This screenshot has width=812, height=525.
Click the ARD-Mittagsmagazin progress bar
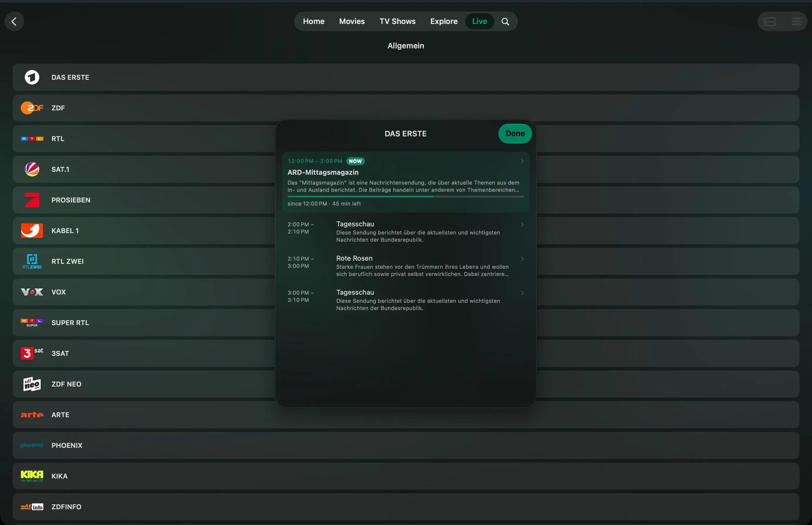[x=406, y=197]
